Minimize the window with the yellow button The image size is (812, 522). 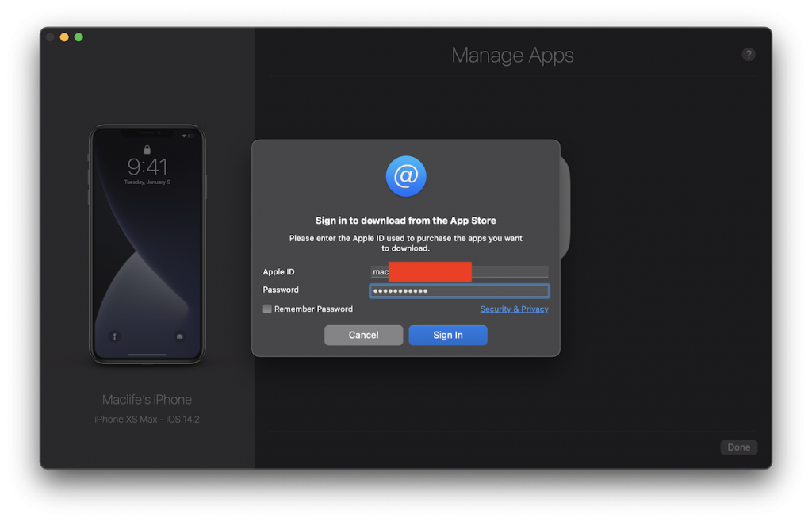click(63, 36)
